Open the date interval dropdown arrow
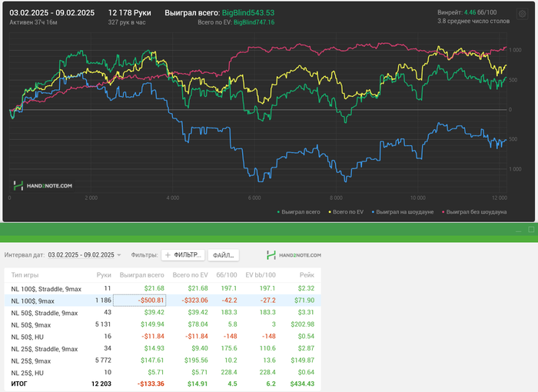The image size is (538, 392). coord(119,255)
